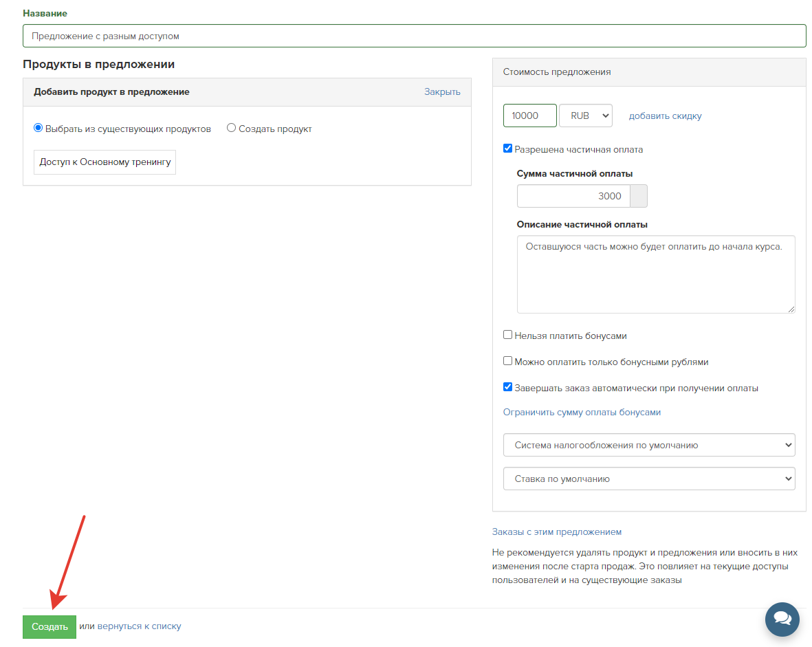Open the chat support bubble icon
812x647 pixels.
[782, 619]
